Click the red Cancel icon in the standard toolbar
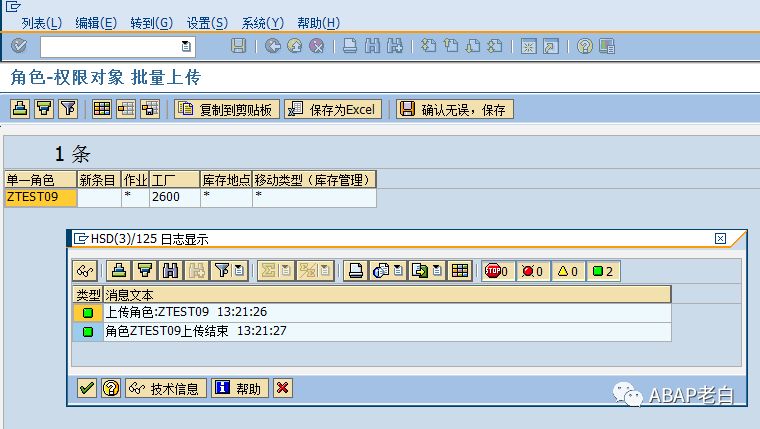The width and height of the screenshot is (760, 429). (x=317, y=46)
